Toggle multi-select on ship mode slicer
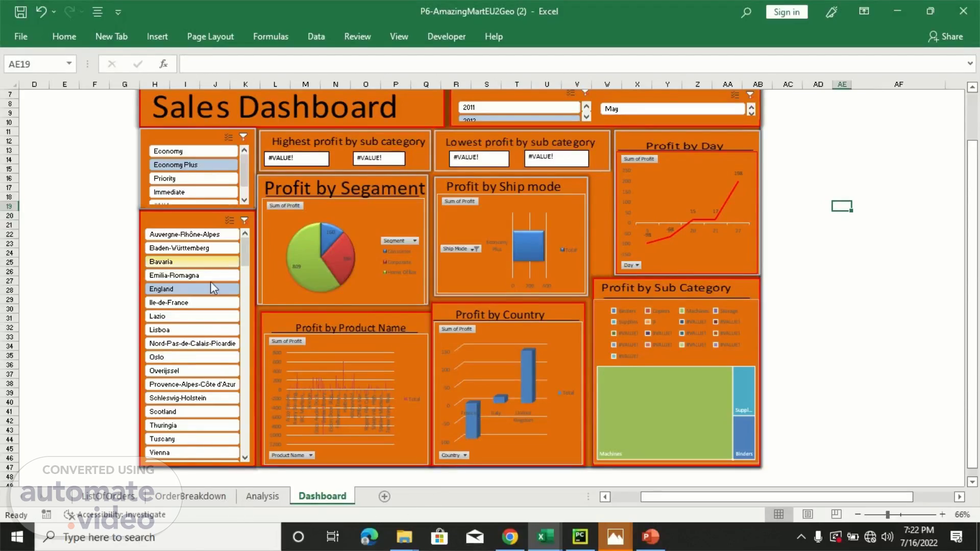 229,137
